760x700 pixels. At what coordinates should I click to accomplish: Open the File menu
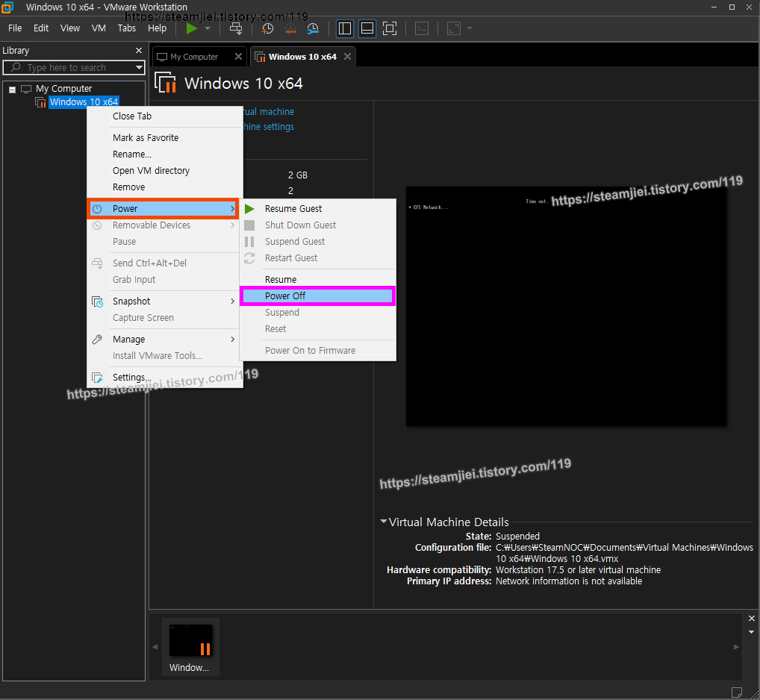pyautogui.click(x=15, y=28)
